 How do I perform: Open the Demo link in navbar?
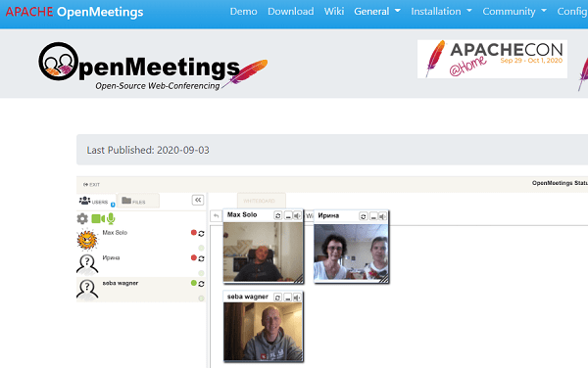243,12
